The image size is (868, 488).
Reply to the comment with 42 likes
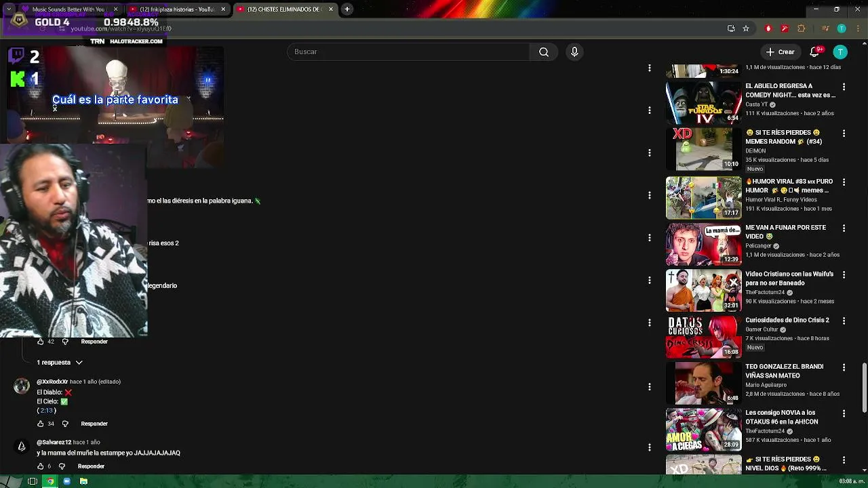click(94, 342)
